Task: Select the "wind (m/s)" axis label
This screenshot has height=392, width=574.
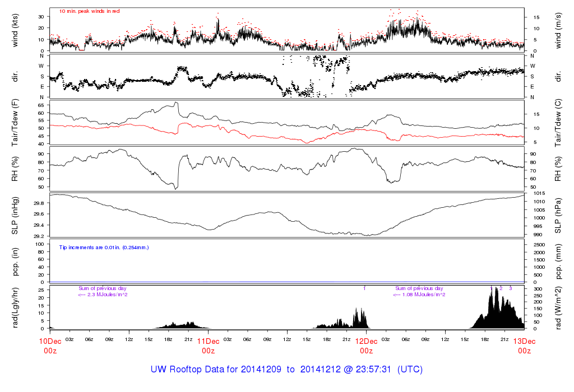Action: [558, 31]
